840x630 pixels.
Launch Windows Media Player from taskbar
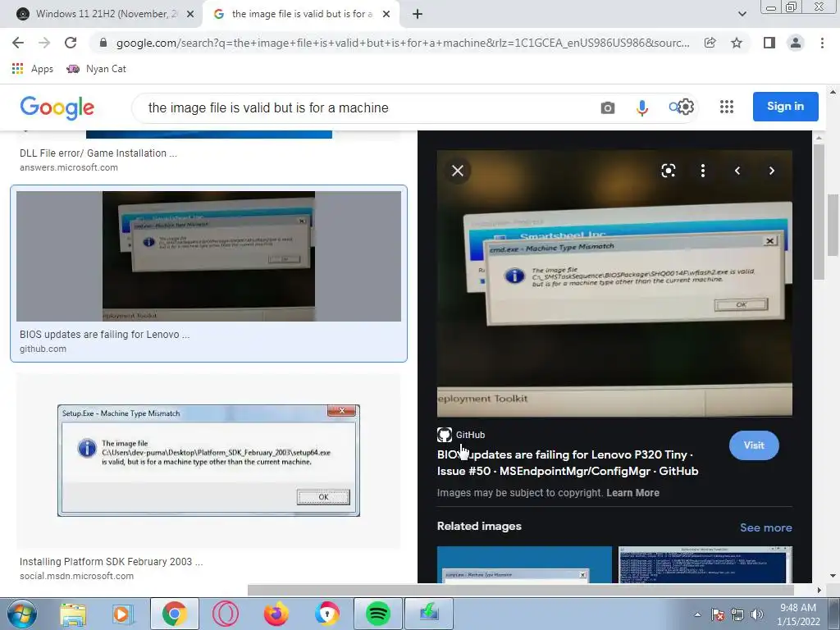122,614
